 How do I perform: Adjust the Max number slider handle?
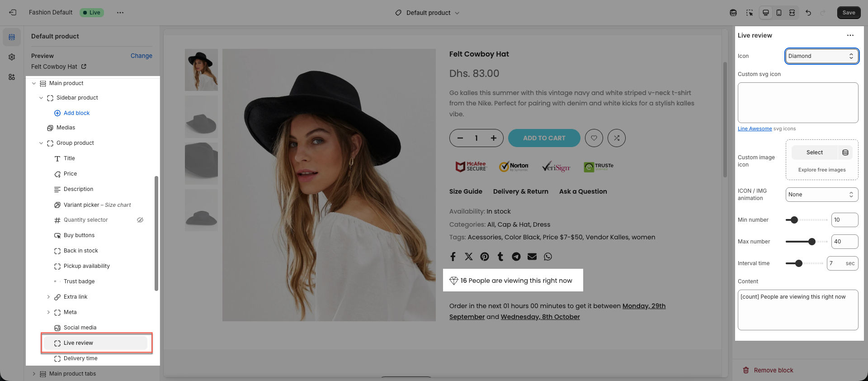(x=812, y=242)
